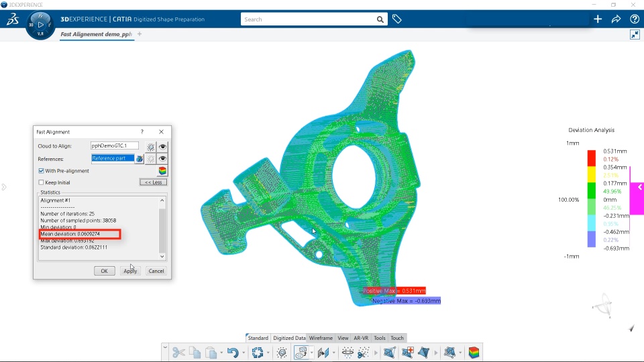Select the cloud alignment tool icon
The width and height of the screenshot is (644, 362).
coord(301,352)
